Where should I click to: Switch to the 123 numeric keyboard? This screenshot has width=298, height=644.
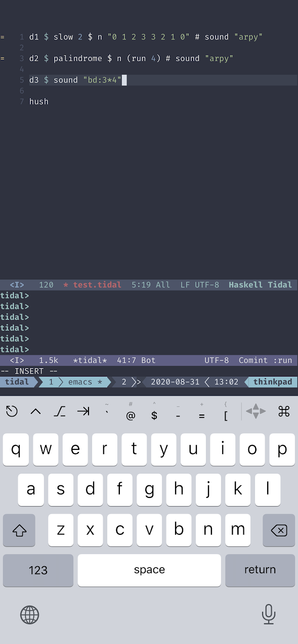point(38,570)
